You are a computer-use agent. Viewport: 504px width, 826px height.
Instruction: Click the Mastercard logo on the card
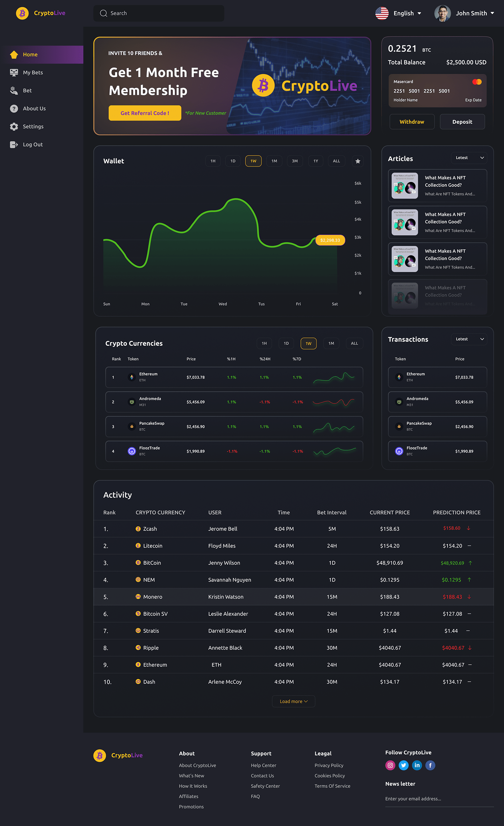click(x=477, y=82)
